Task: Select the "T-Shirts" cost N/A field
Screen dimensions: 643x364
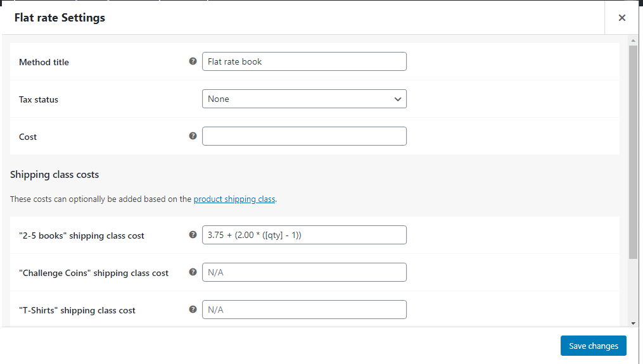Action: click(x=304, y=310)
